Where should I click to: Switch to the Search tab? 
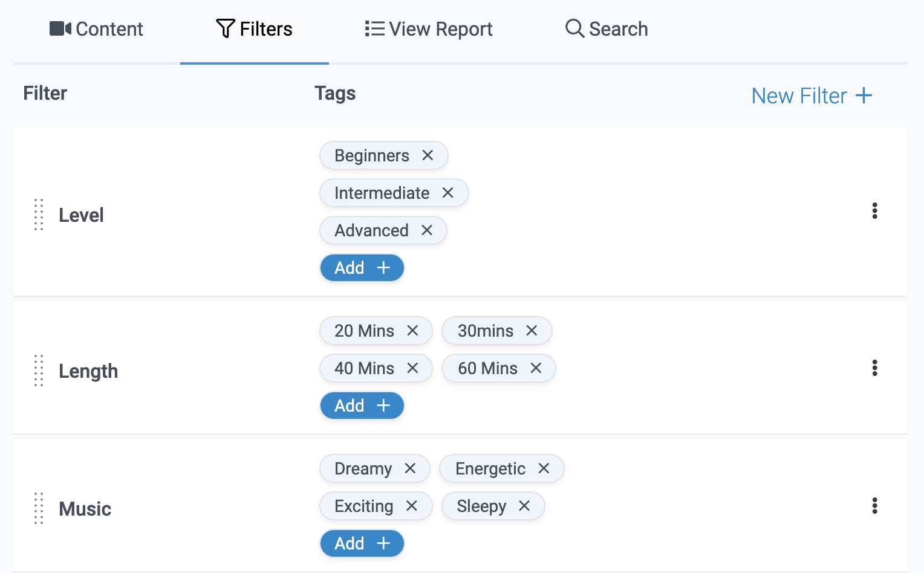tap(606, 28)
